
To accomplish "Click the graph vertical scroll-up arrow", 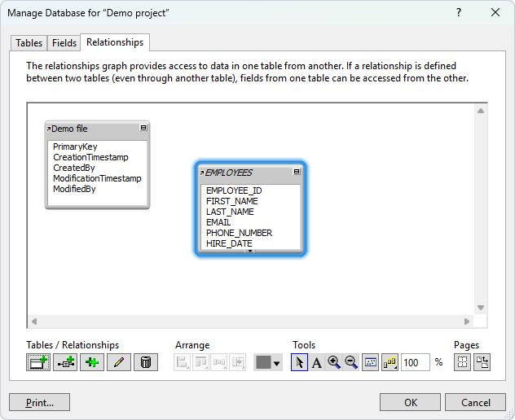I will tap(481, 111).
